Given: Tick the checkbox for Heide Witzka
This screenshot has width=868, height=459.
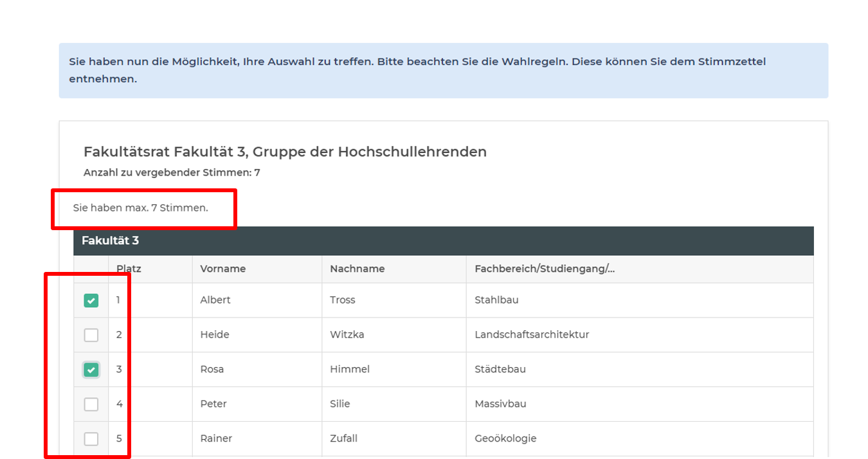Looking at the screenshot, I should 91,335.
